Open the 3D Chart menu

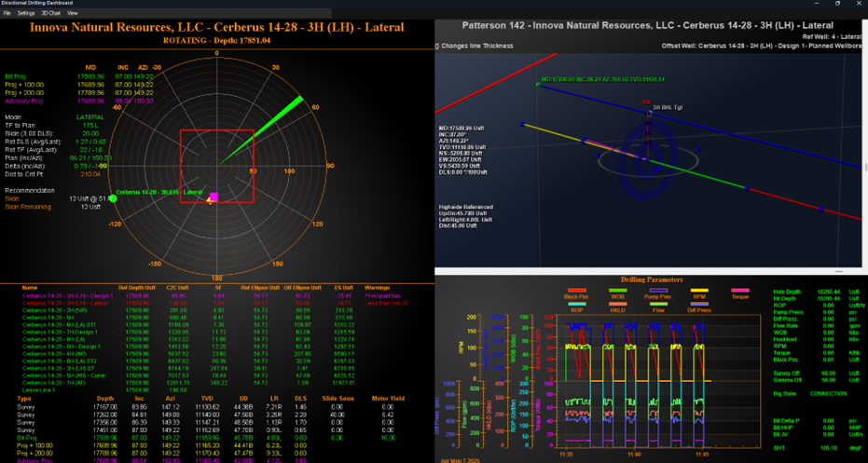pos(51,14)
